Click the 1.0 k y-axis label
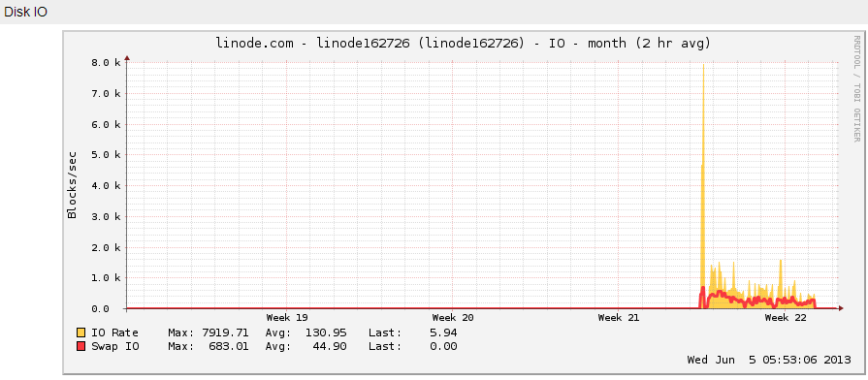This screenshot has height=380, width=868. [x=106, y=277]
